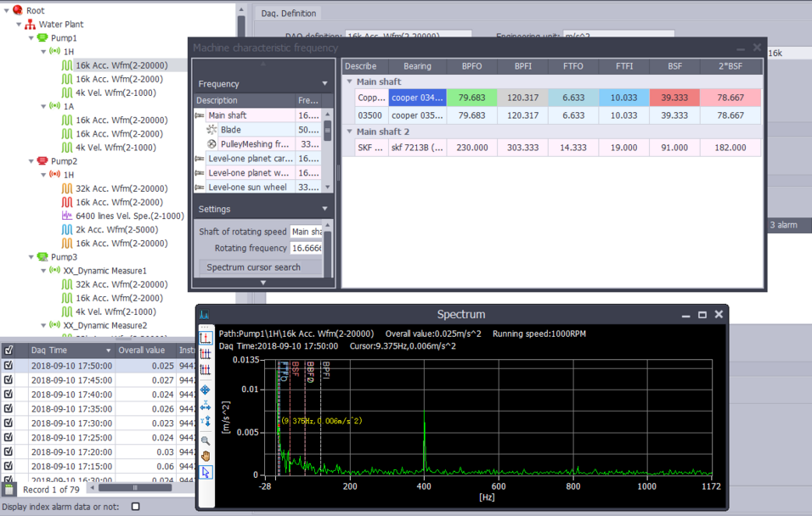Click the Y-axis scaling icon in Spectrum toolbar

coord(206,422)
